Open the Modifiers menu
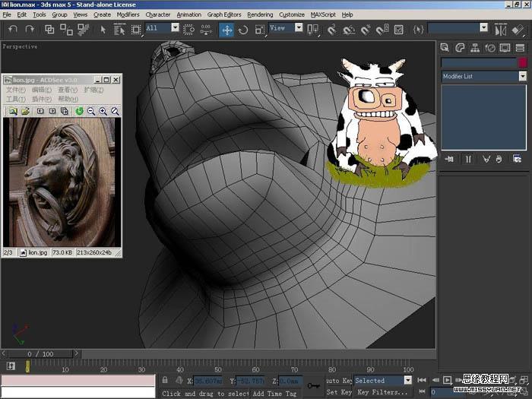 (128, 14)
